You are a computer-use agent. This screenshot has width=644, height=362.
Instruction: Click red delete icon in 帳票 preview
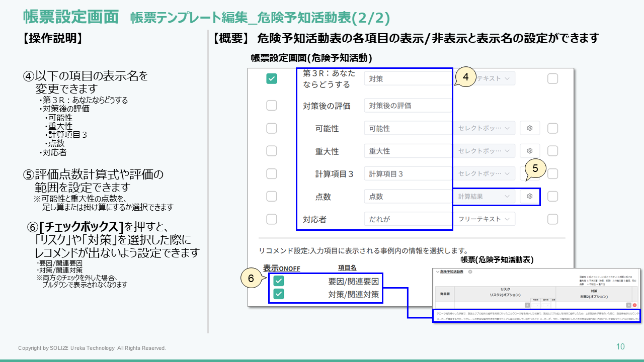tap(634, 305)
